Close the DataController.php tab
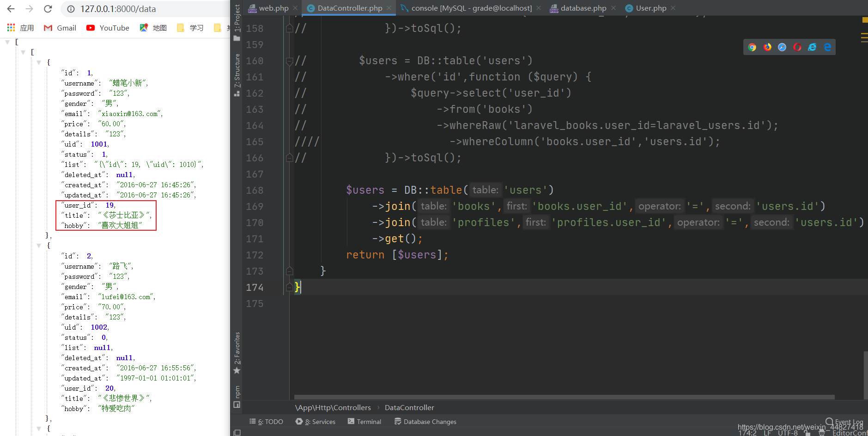 click(x=389, y=8)
